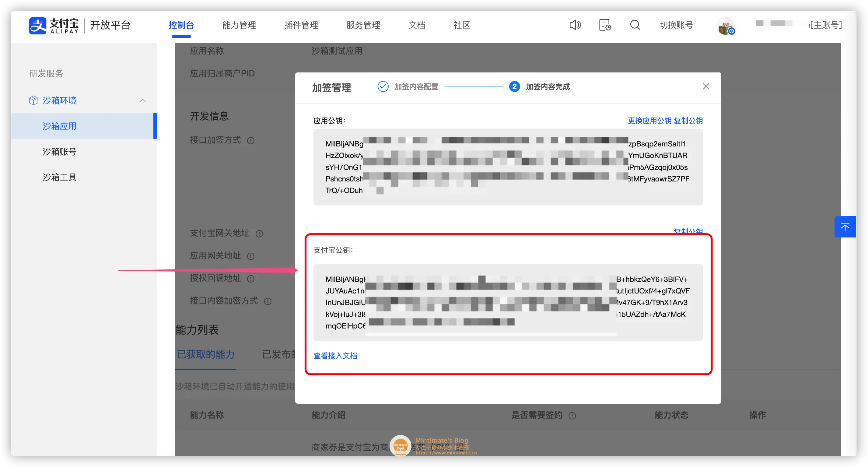Open the 社区 menu

462,25
